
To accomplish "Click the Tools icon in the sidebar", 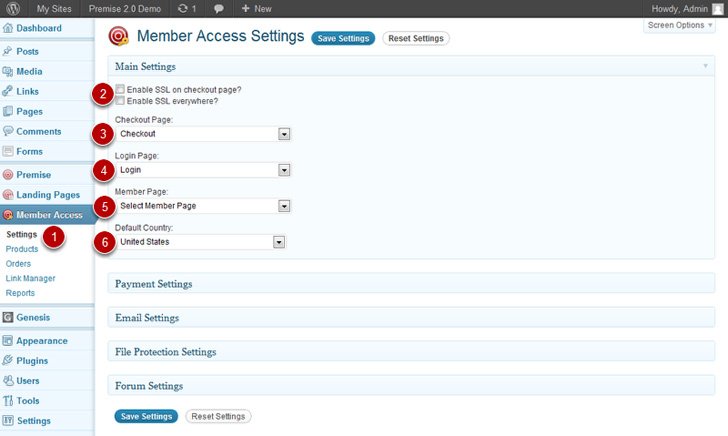I will tap(8, 401).
